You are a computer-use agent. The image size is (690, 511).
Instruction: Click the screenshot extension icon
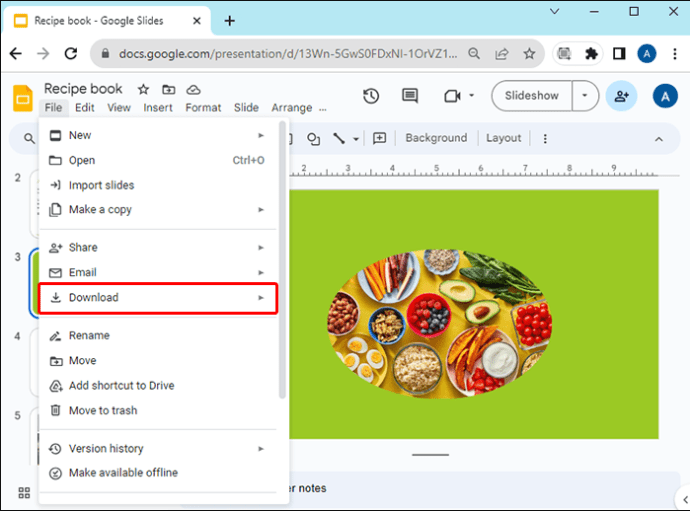[564, 54]
